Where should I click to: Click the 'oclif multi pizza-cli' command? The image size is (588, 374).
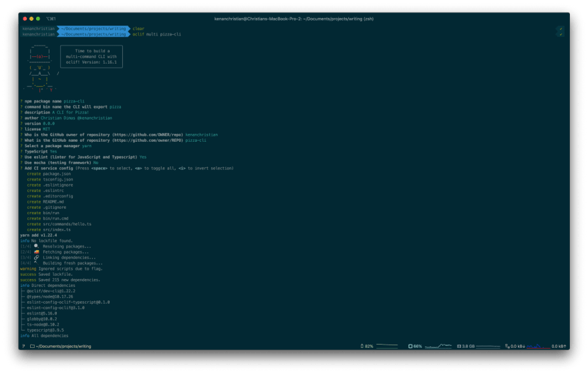[157, 34]
